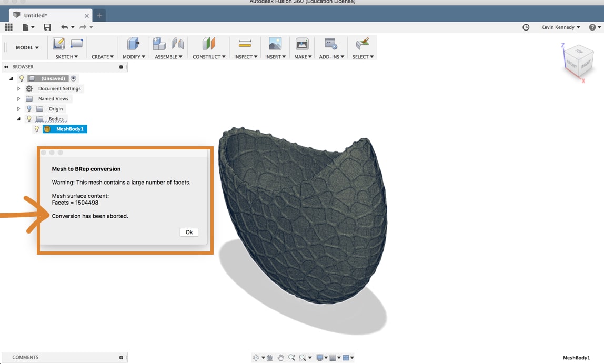Image resolution: width=604 pixels, height=364 pixels.
Task: Save the document with the floppy icon
Action: (47, 27)
